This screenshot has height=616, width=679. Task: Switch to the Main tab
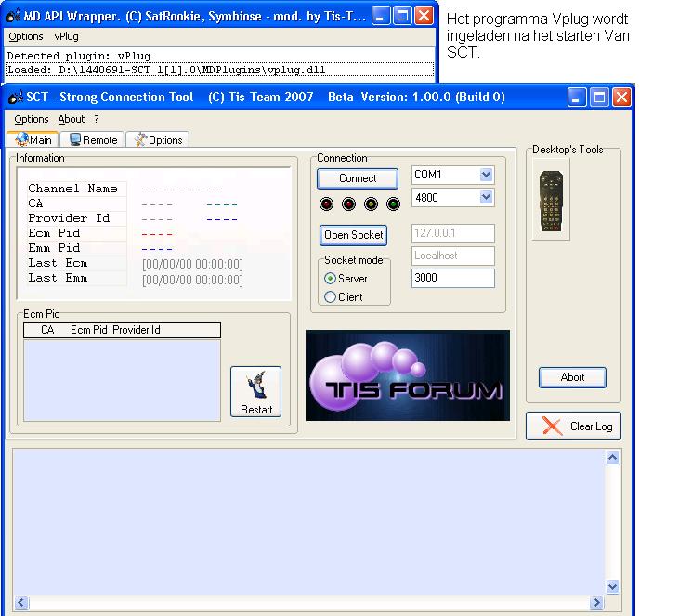pyautogui.click(x=33, y=140)
